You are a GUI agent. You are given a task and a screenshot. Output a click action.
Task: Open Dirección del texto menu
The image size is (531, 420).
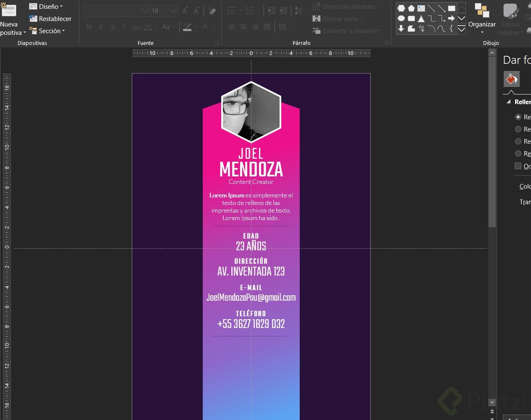pos(346,7)
